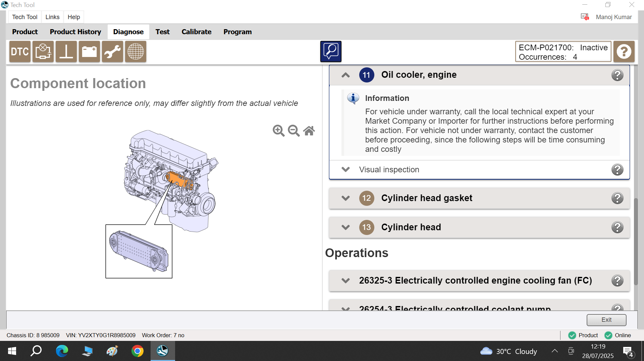Expand the Visual inspection row

pyautogui.click(x=345, y=170)
